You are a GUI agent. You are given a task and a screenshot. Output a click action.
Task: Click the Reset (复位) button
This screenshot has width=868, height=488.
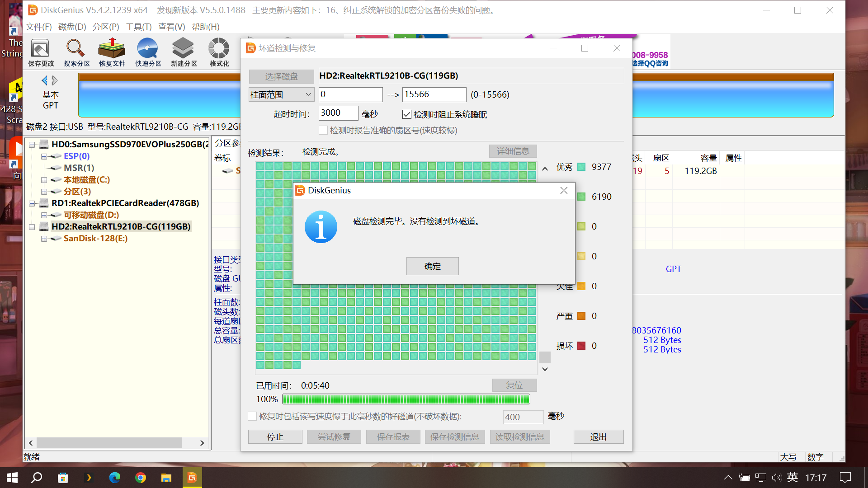(514, 385)
